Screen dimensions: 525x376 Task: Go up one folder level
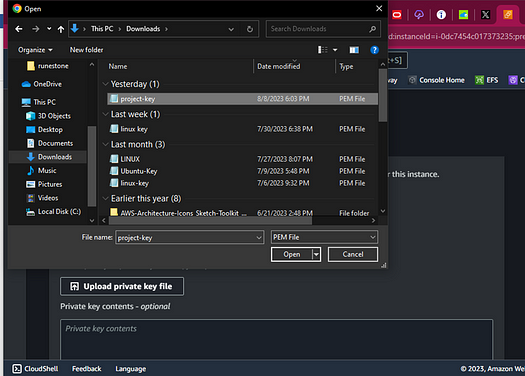click(61, 29)
